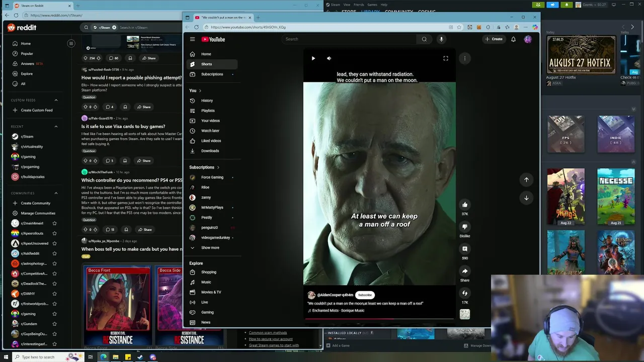Open the YouTube account avatar menu
Image resolution: width=644 pixels, height=362 pixels.
tap(528, 39)
